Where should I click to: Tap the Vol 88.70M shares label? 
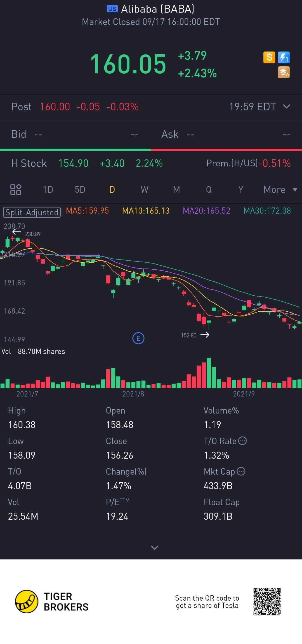(x=33, y=351)
